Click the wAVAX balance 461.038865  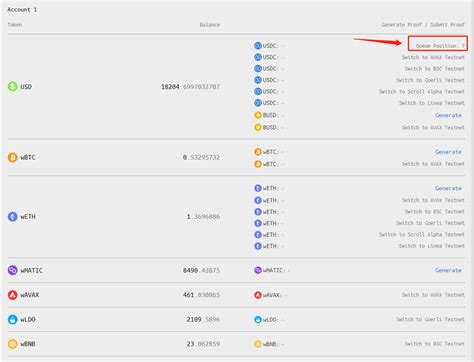tap(201, 295)
